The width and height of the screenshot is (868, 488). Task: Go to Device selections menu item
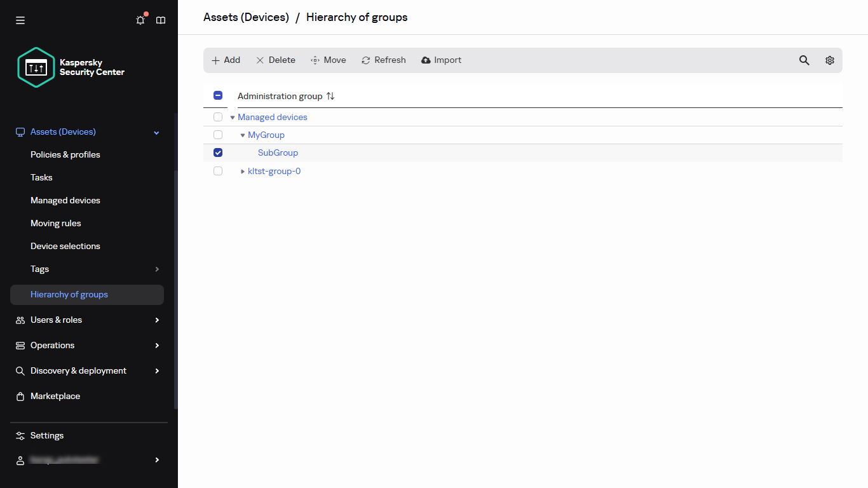[x=65, y=246]
